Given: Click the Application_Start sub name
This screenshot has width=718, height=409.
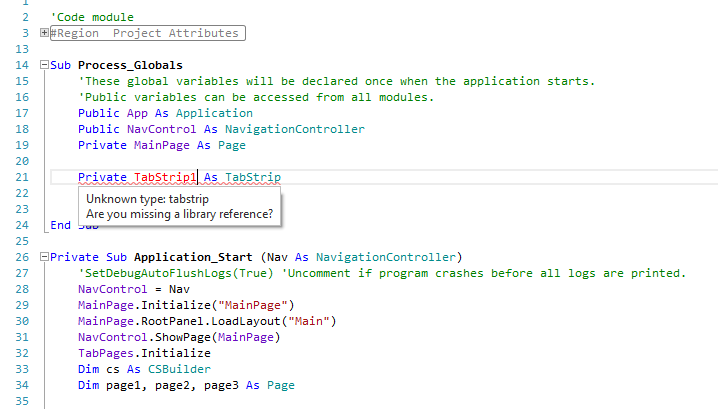Looking at the screenshot, I should click(191, 257).
